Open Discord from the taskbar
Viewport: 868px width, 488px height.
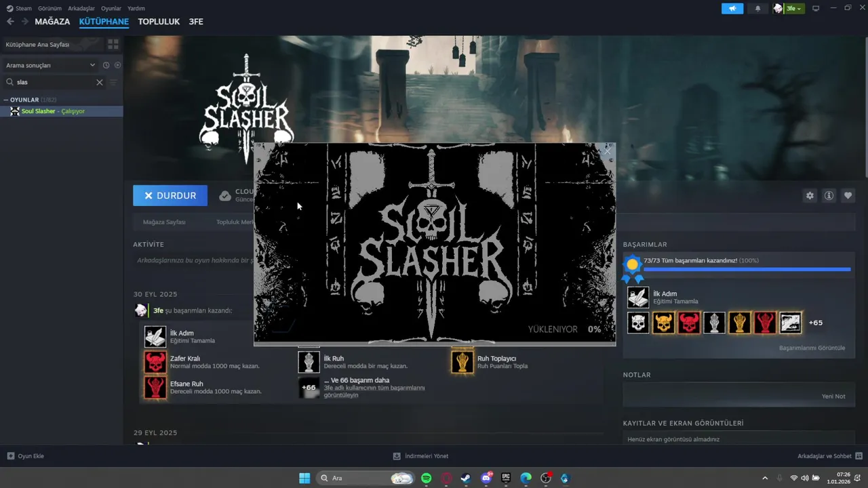click(486, 478)
